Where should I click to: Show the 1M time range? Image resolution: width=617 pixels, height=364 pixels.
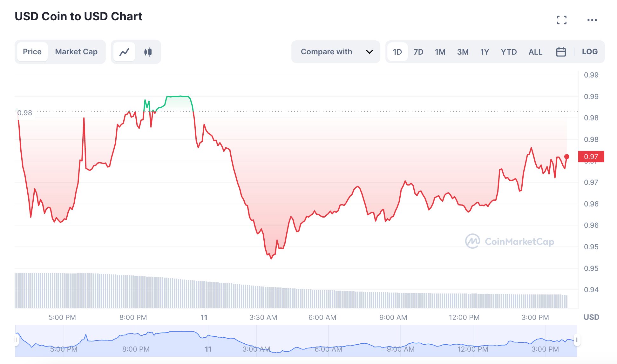coord(440,52)
